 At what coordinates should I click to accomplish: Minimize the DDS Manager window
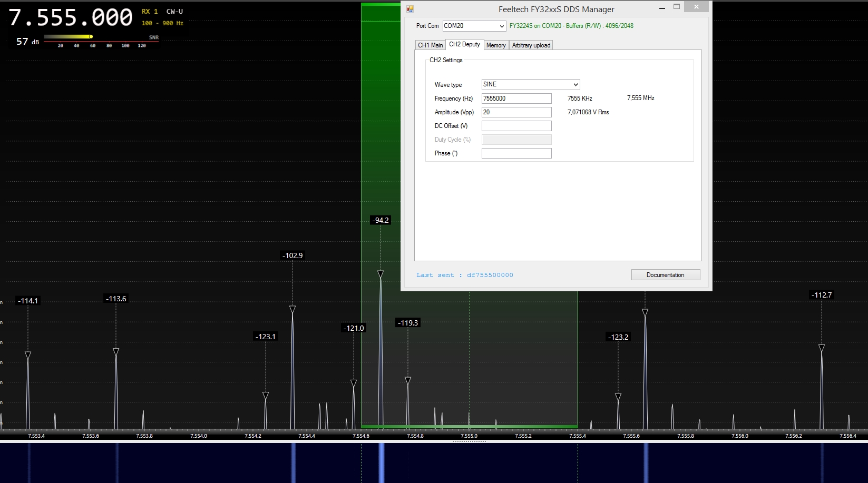tap(662, 8)
